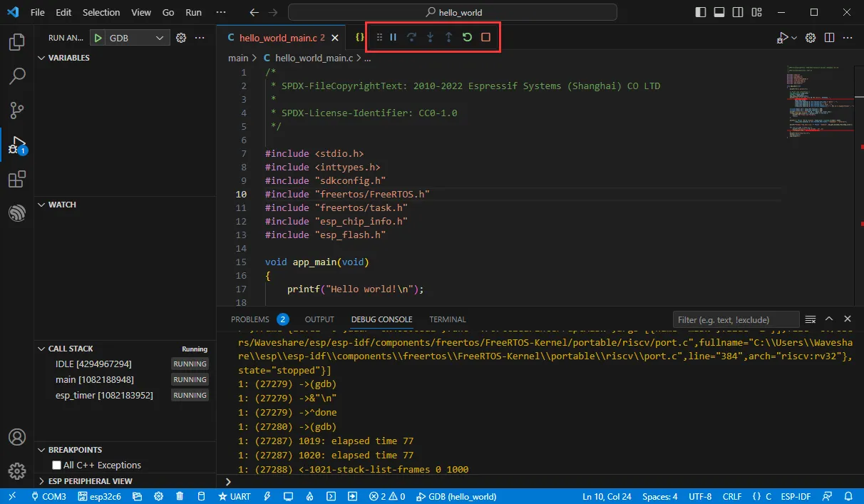Open the Run menu
Image resolution: width=864 pixels, height=504 pixels.
[x=192, y=12]
